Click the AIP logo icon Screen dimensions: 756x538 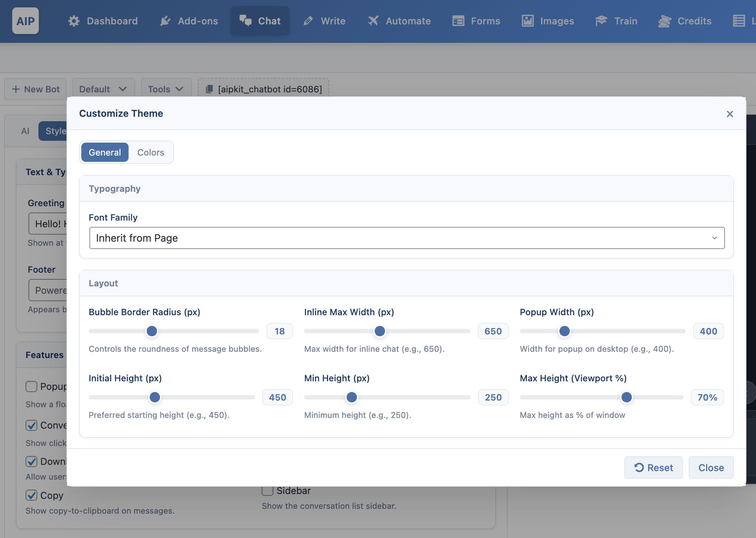(25, 21)
